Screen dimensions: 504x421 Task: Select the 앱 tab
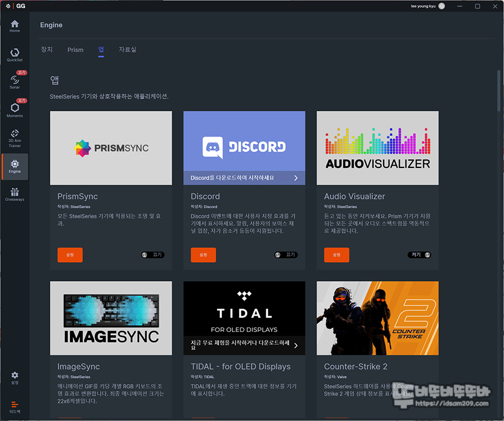[101, 49]
